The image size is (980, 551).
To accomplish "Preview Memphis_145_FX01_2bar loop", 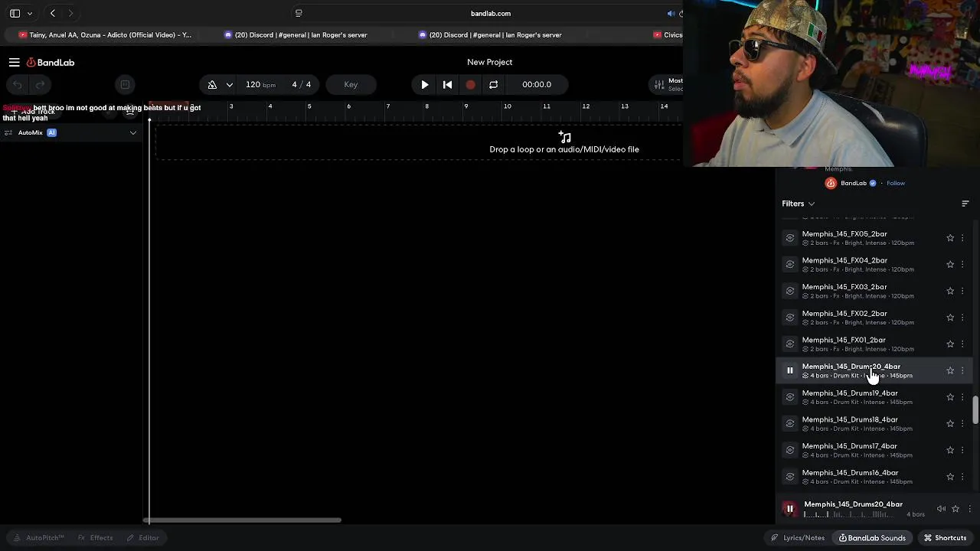I will [790, 344].
